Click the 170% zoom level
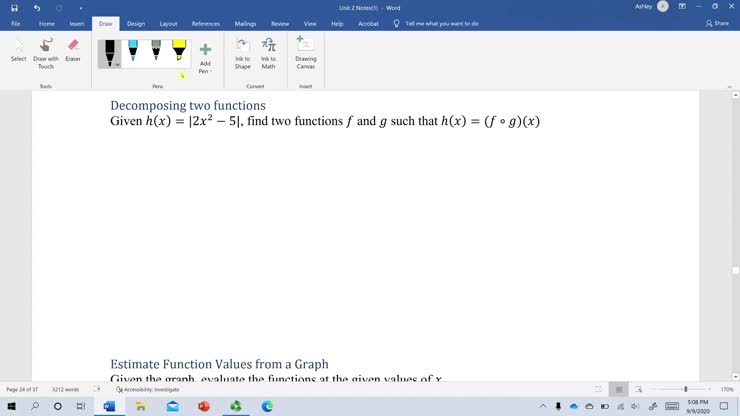 (727, 390)
